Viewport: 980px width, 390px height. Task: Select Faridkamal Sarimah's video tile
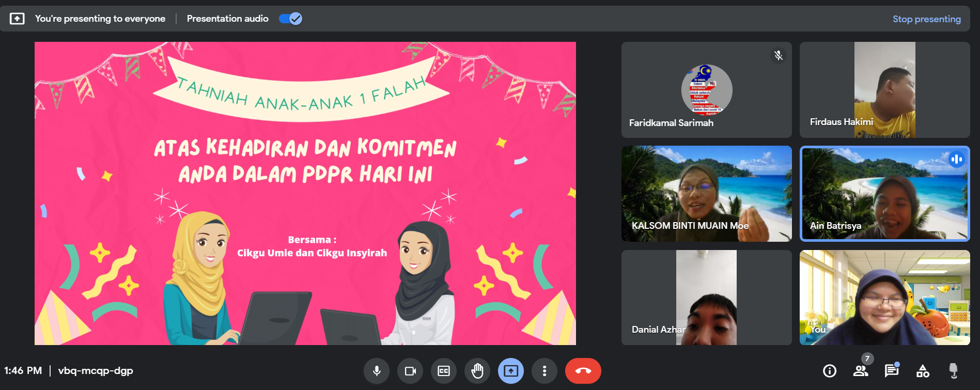point(706,90)
